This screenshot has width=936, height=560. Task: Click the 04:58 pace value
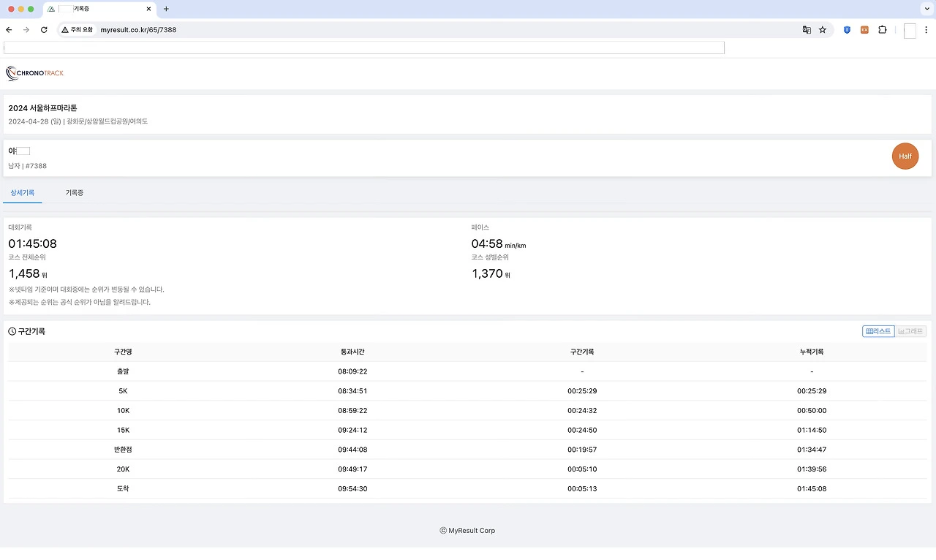(x=487, y=243)
